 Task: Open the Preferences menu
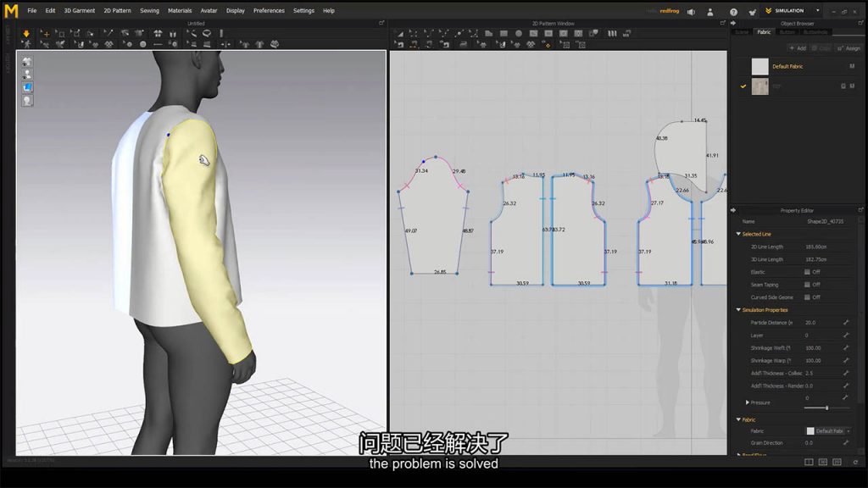pos(269,10)
